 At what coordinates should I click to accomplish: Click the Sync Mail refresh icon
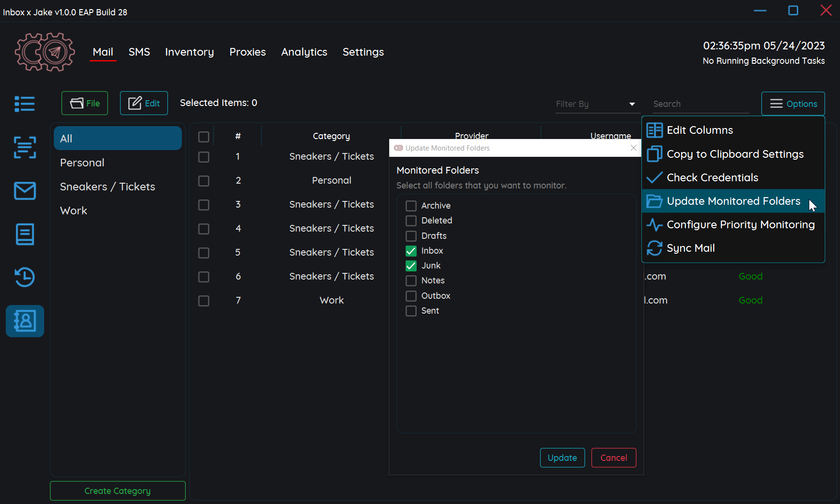point(654,248)
